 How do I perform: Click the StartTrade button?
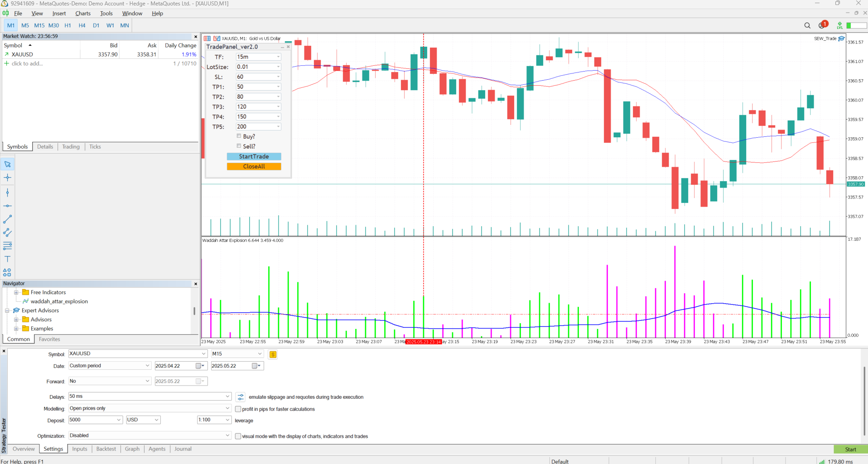pyautogui.click(x=254, y=156)
